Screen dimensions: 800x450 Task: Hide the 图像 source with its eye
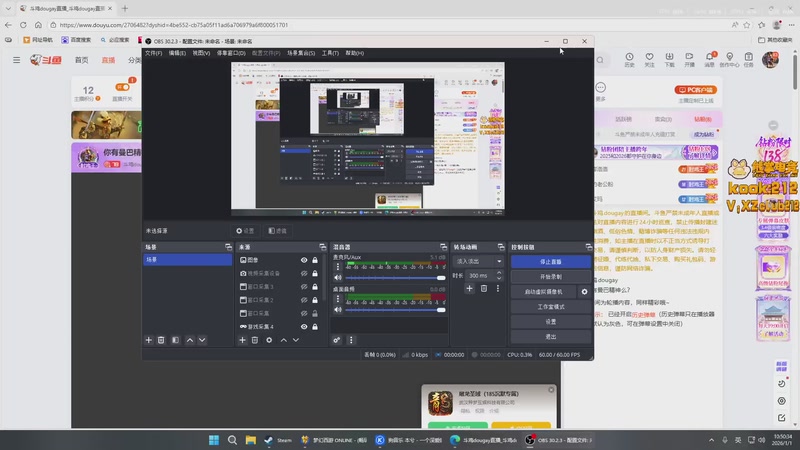click(x=304, y=260)
